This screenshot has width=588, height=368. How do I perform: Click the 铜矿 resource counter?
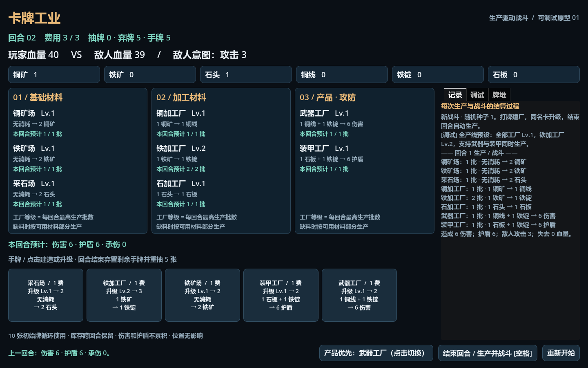[x=54, y=74]
